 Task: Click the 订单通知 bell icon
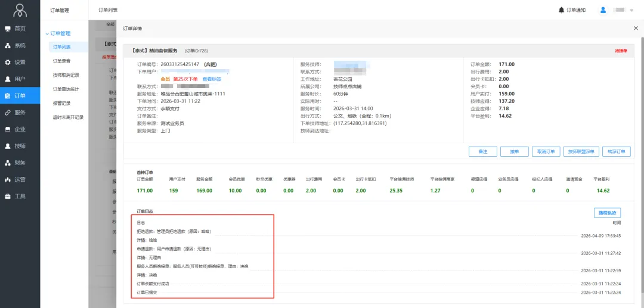coord(561,10)
